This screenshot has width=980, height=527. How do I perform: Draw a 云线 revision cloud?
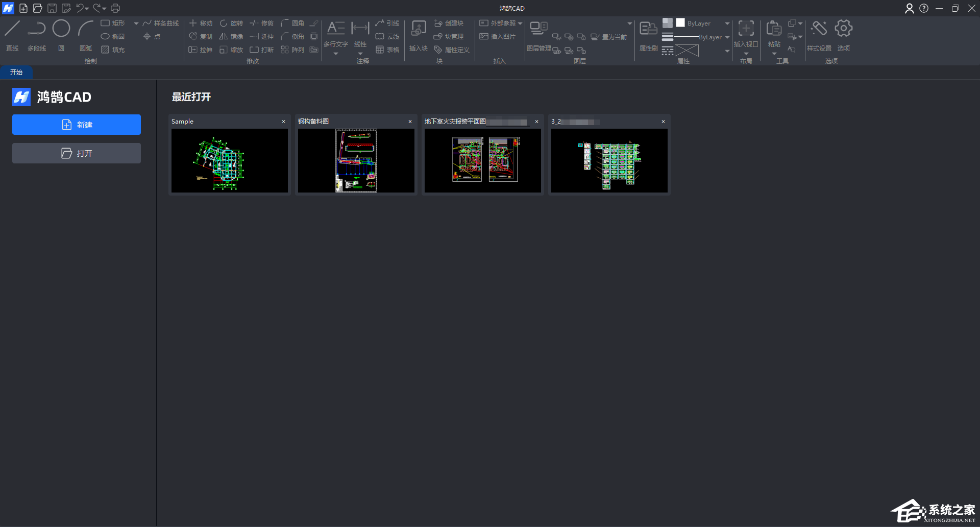coord(387,37)
